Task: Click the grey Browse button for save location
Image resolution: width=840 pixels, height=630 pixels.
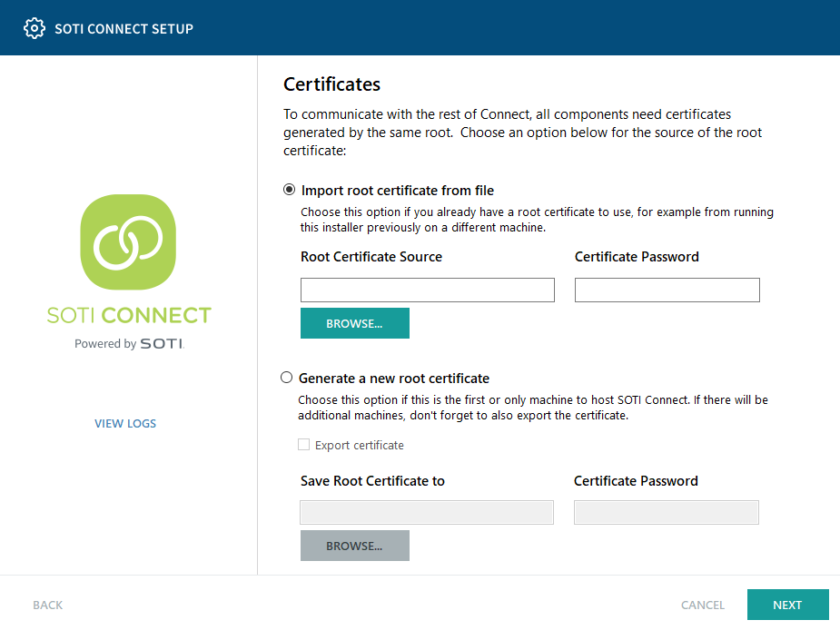Action: point(355,546)
